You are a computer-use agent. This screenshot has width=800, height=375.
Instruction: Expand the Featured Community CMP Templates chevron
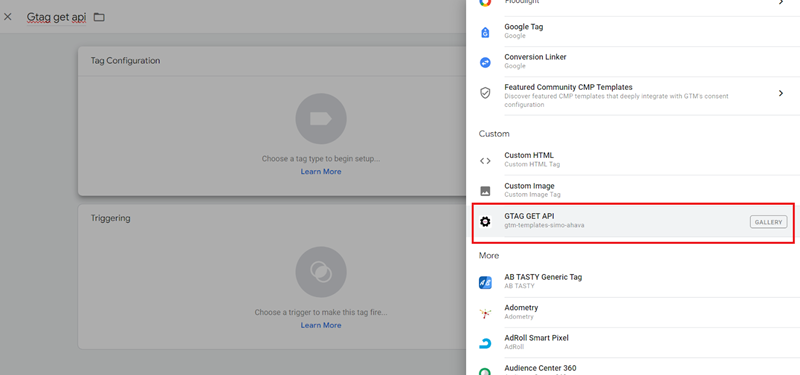781,93
